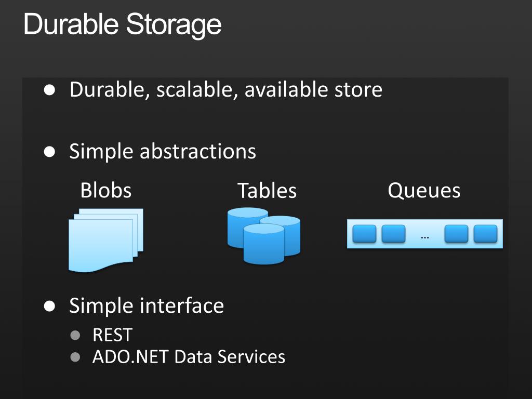Click the gray bullet beside ADO.NET Data Services
Screen dimensions: 532x399
tap(75, 357)
